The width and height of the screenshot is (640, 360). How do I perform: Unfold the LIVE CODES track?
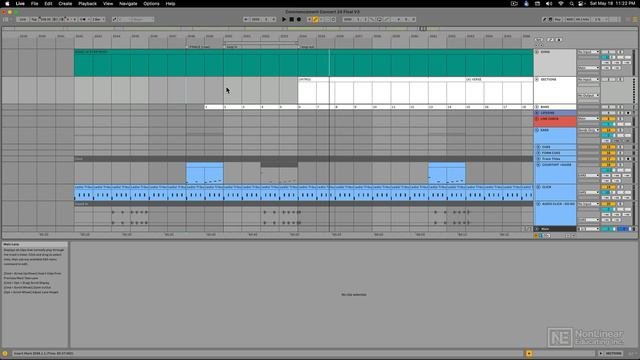[537, 119]
